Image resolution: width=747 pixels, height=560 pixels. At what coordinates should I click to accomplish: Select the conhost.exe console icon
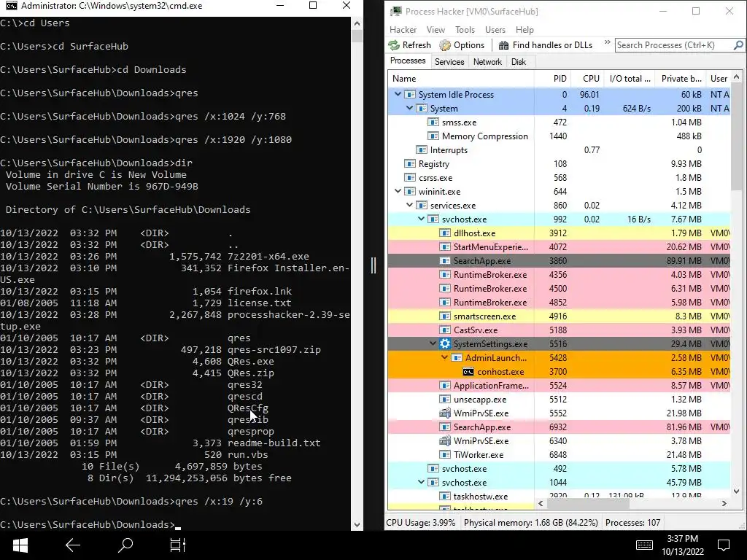(x=468, y=372)
